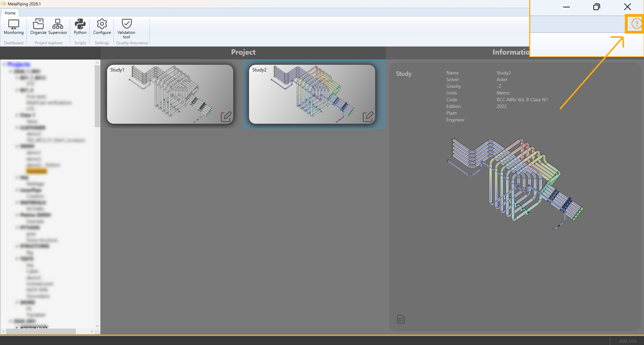The width and height of the screenshot is (644, 345).
Task: Click the 'Edition' field label
Action: click(453, 106)
